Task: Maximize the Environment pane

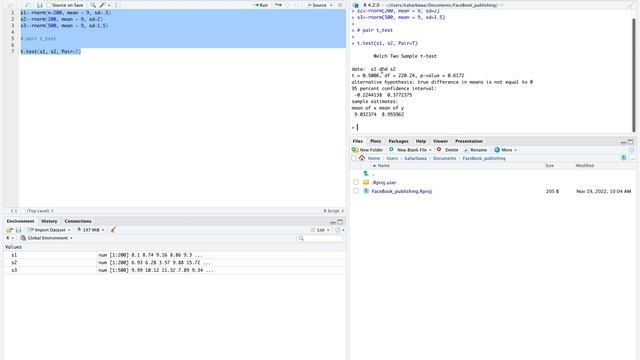Action: pos(340,222)
